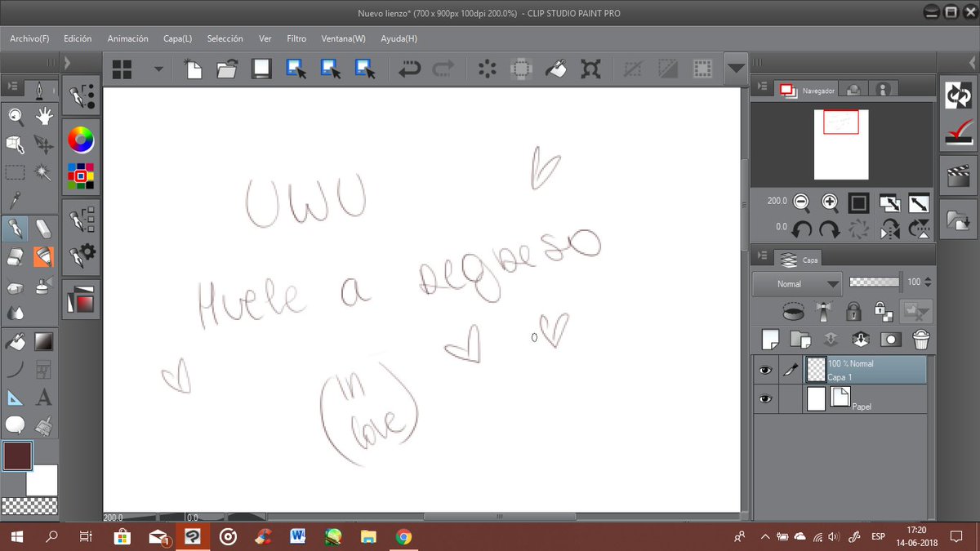The width and height of the screenshot is (980, 551).
Task: Undo the last stroke
Action: [x=408, y=69]
